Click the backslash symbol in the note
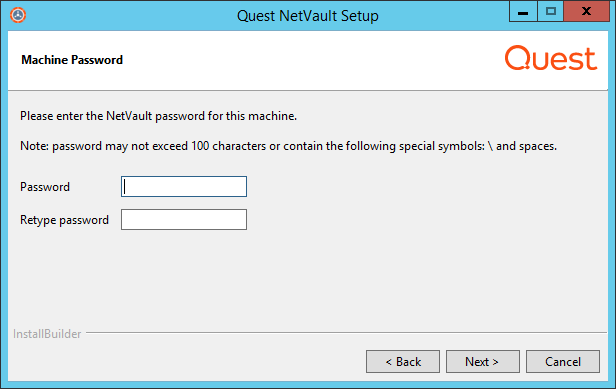 coord(490,146)
